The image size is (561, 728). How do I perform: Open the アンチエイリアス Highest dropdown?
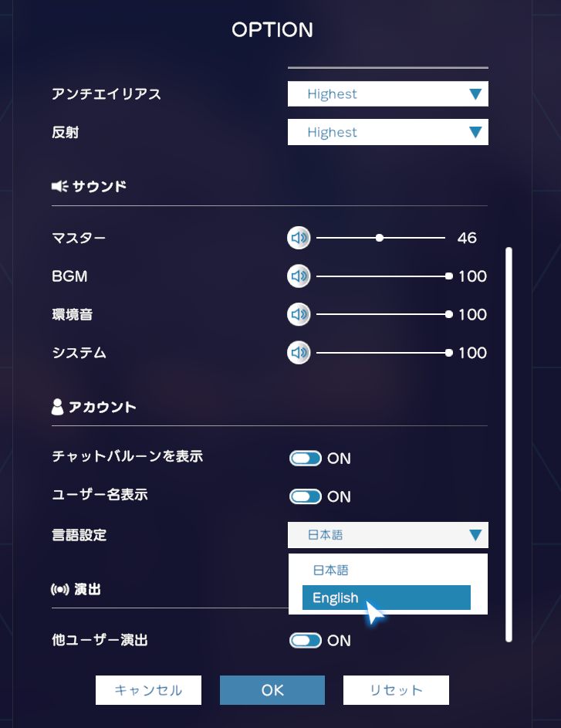click(388, 93)
